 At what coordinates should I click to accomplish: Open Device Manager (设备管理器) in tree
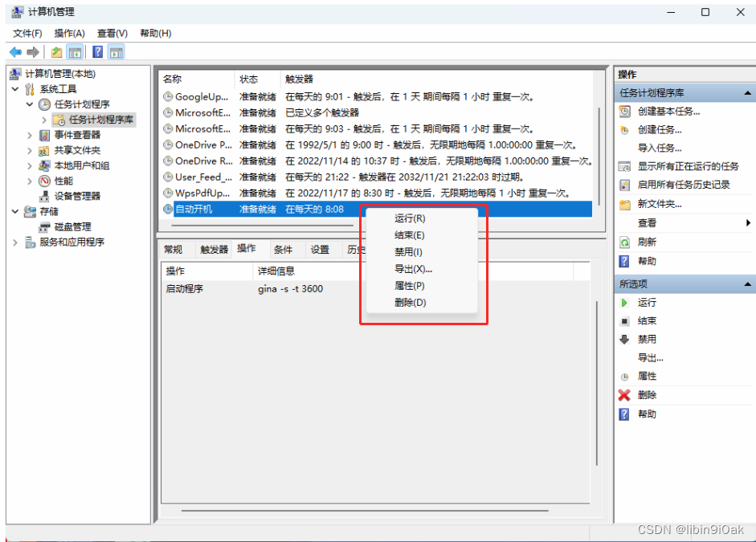(77, 196)
